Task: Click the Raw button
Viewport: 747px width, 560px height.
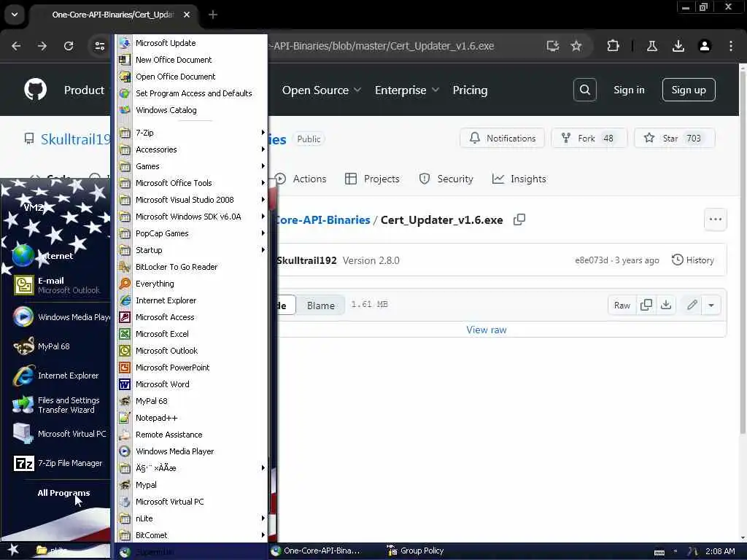Action: tap(622, 306)
